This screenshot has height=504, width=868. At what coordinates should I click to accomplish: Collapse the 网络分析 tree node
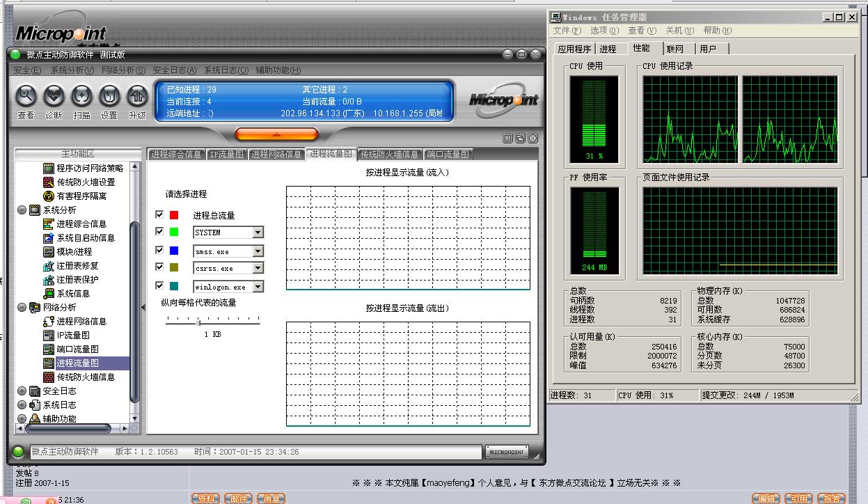[22, 307]
